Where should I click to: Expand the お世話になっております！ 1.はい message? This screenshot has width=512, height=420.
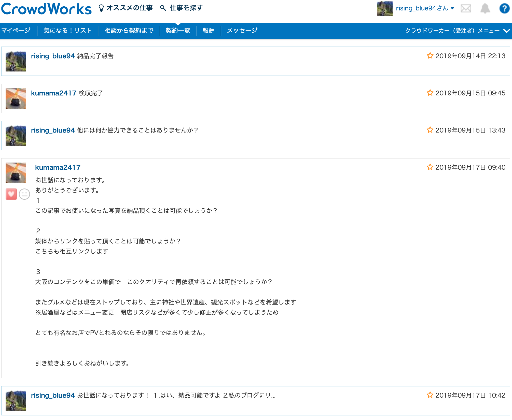pos(256,401)
